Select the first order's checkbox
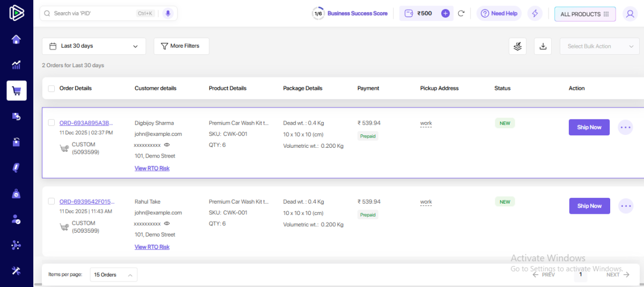The image size is (644, 287). point(52,123)
